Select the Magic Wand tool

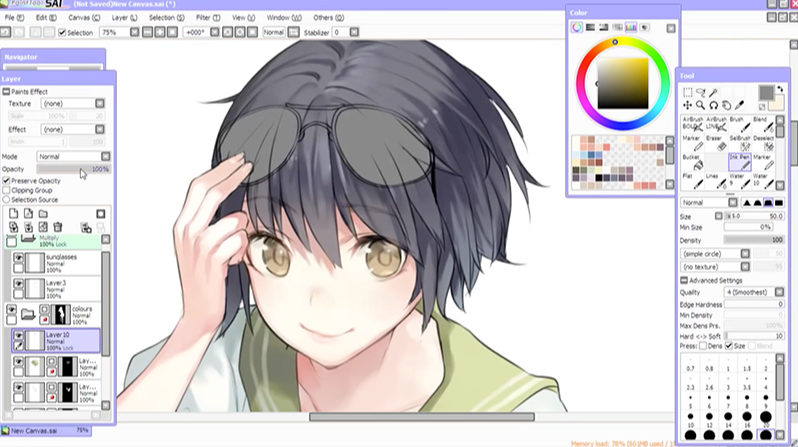click(714, 92)
